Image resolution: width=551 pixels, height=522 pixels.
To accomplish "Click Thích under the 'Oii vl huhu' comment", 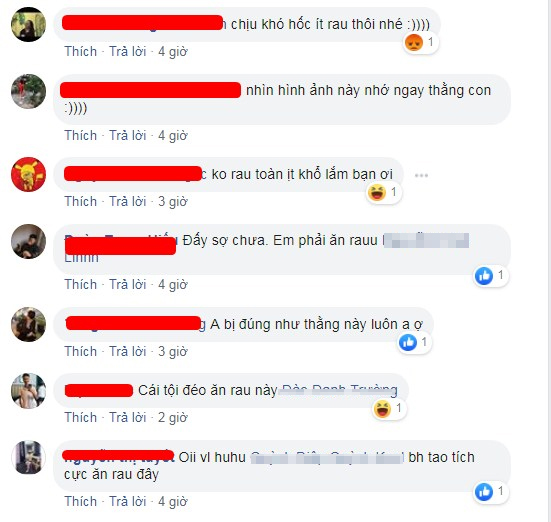I will click(x=80, y=502).
